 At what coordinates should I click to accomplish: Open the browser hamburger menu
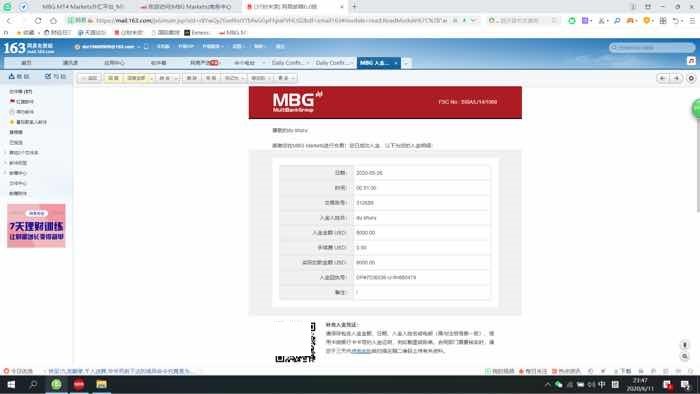click(x=692, y=21)
